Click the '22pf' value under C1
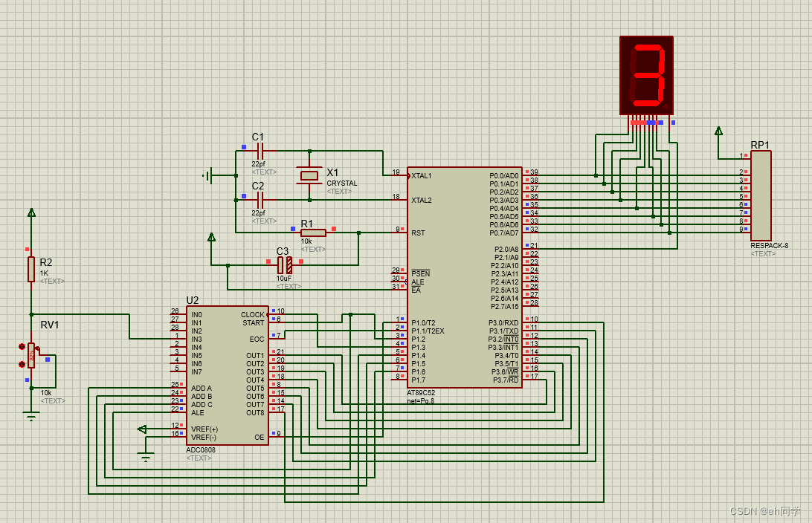Screen dimensions: 812x523 [259, 163]
